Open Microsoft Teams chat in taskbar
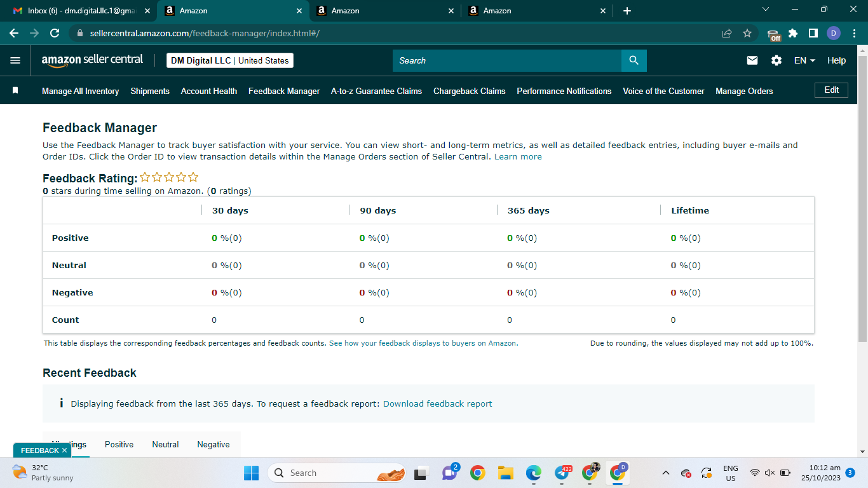Viewport: 868px width, 488px height. point(451,472)
